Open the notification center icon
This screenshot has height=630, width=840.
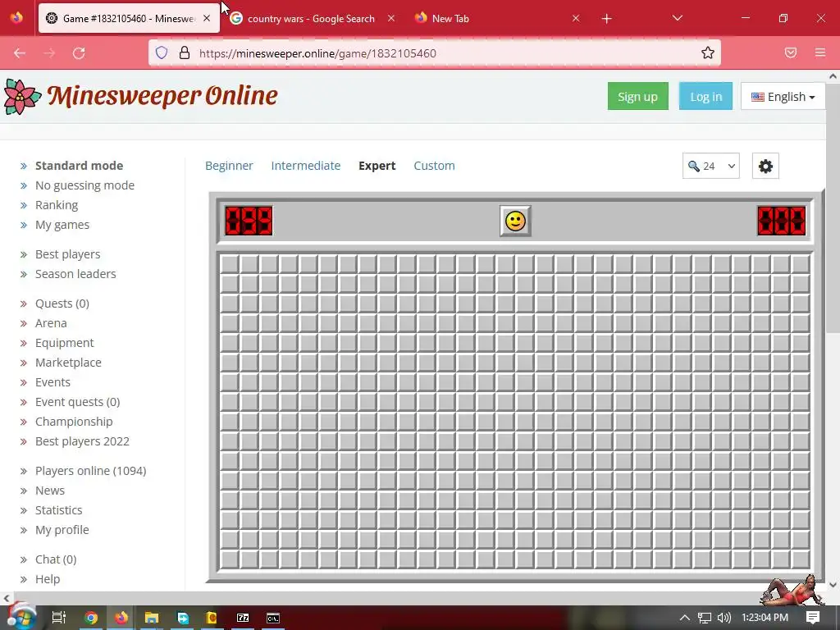click(813, 618)
